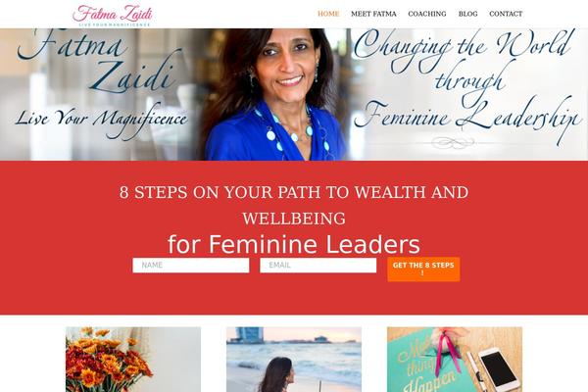This screenshot has width=588, height=392.
Task: Select the orange flowers thumbnail
Action: [x=133, y=360]
